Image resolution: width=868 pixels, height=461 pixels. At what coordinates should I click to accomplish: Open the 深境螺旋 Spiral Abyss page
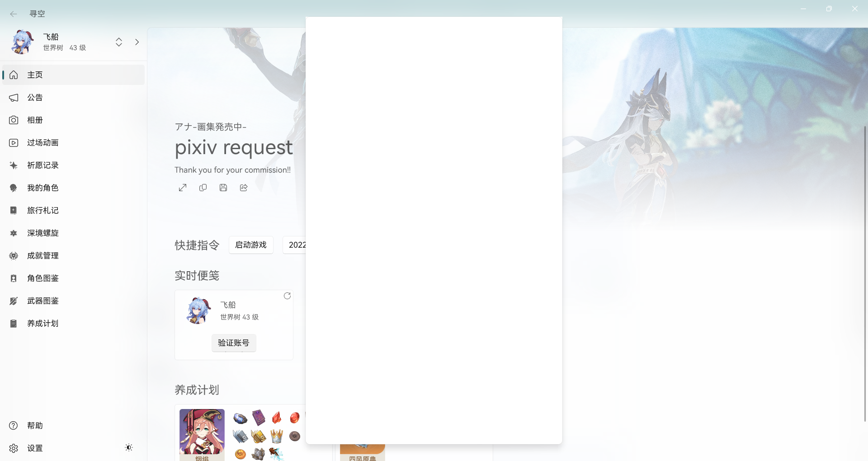click(43, 233)
